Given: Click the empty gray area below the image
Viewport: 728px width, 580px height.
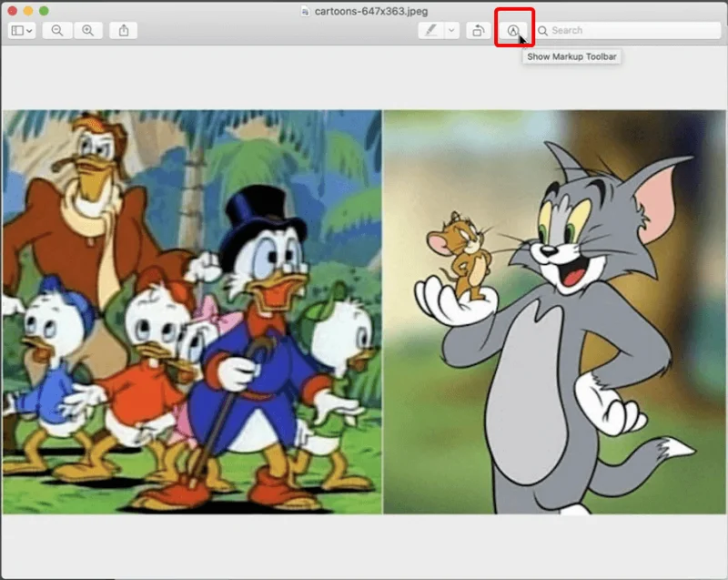Looking at the screenshot, I should 364,546.
